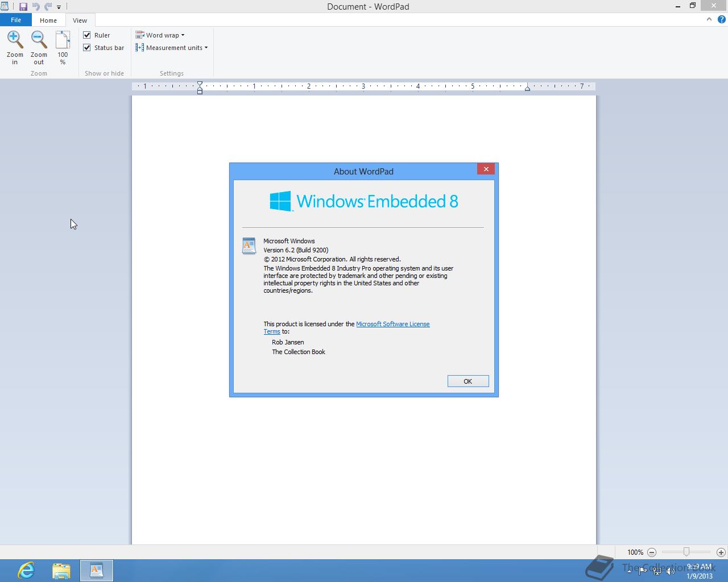Click the status bar zoom in plus button

pyautogui.click(x=721, y=552)
